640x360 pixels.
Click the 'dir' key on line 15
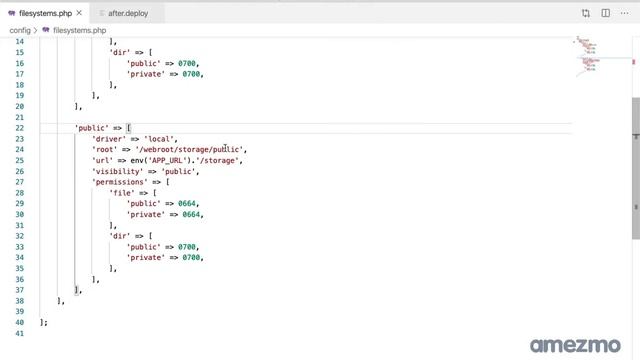point(120,52)
